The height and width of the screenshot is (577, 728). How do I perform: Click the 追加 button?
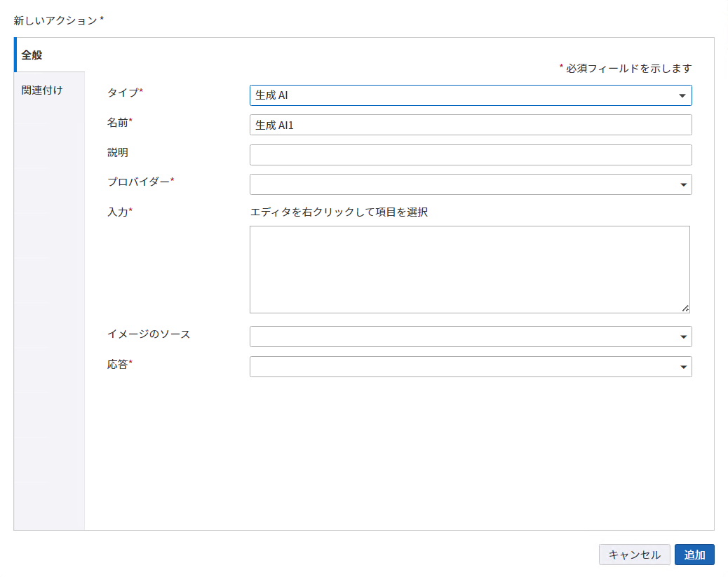[x=694, y=554]
